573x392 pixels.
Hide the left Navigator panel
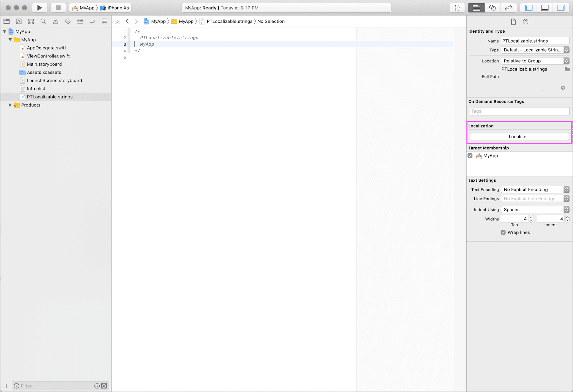click(x=529, y=8)
